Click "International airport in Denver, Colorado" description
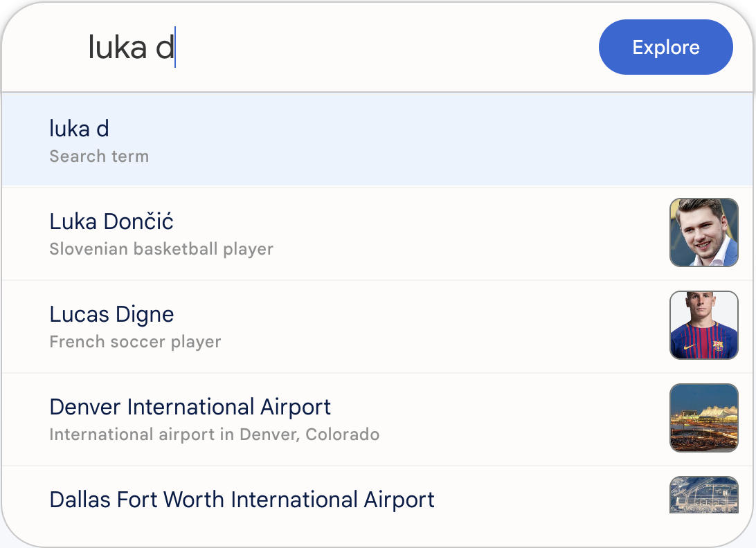 [x=215, y=435]
